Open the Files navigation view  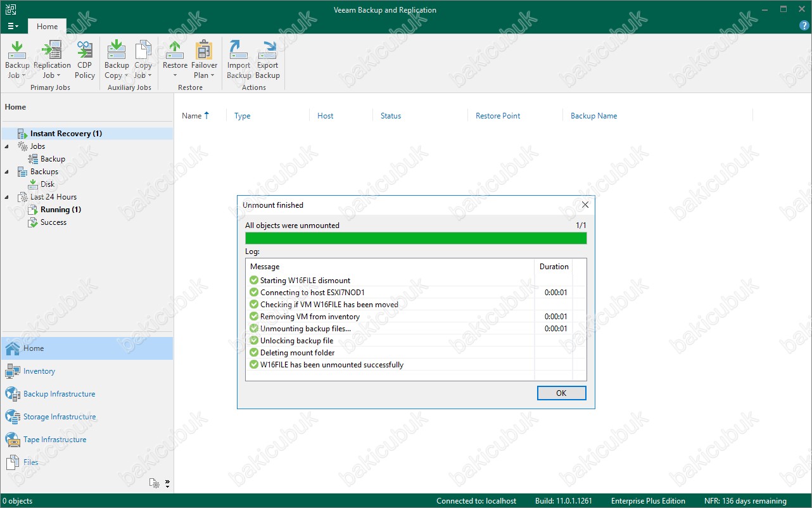(x=87, y=462)
